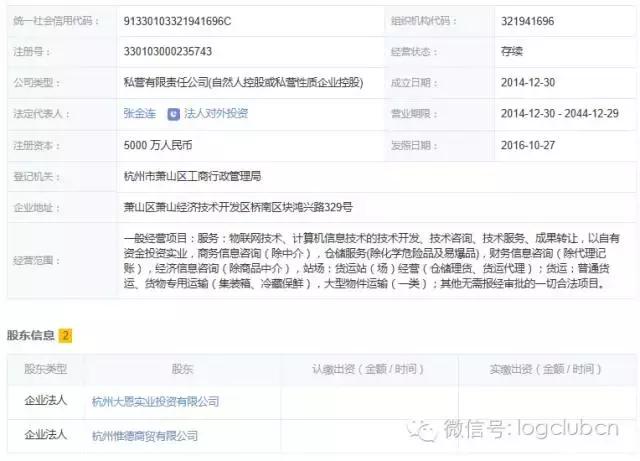Click 企业法人 in the 杭州大恩实业 row
Screen dimensions: 640x461
point(45,401)
